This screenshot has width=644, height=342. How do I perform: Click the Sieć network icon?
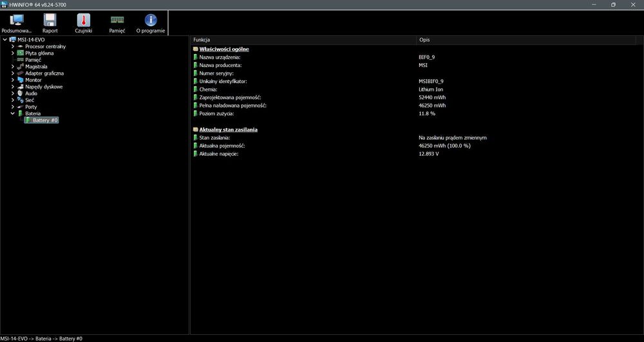(21, 100)
